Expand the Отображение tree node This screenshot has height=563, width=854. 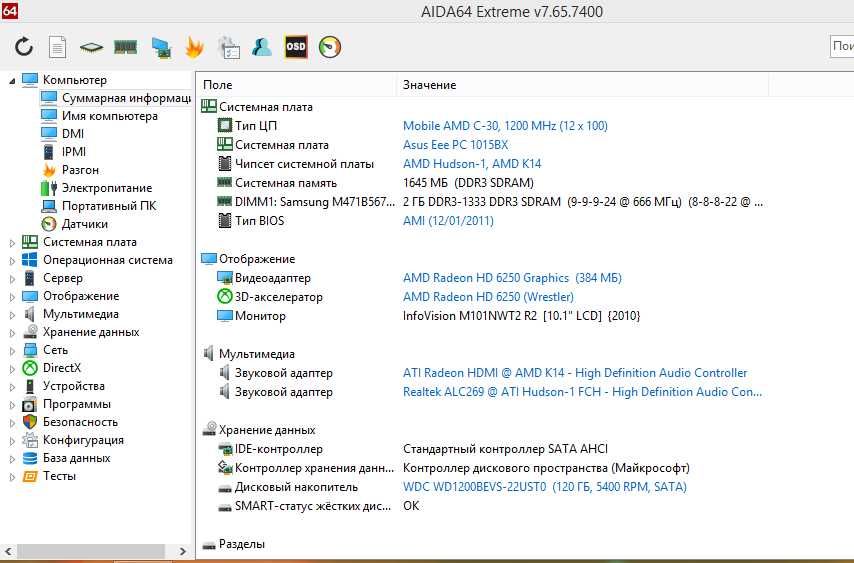(12, 297)
